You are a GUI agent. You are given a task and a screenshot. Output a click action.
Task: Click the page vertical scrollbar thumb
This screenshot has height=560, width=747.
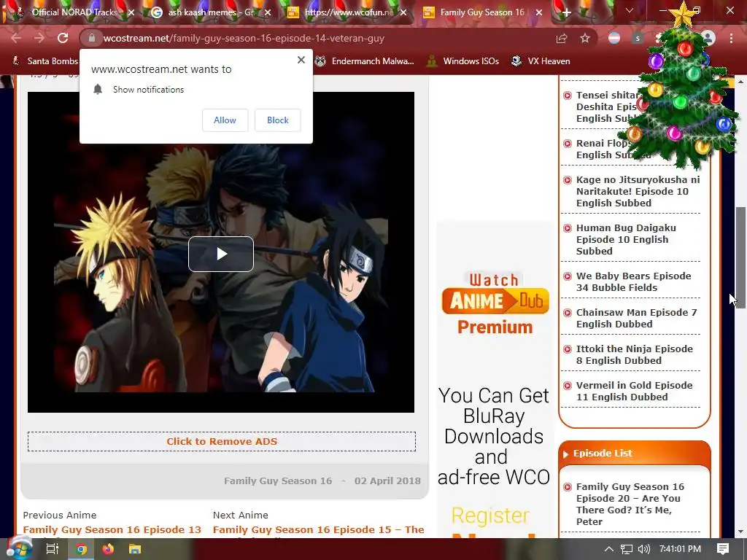[x=740, y=257]
